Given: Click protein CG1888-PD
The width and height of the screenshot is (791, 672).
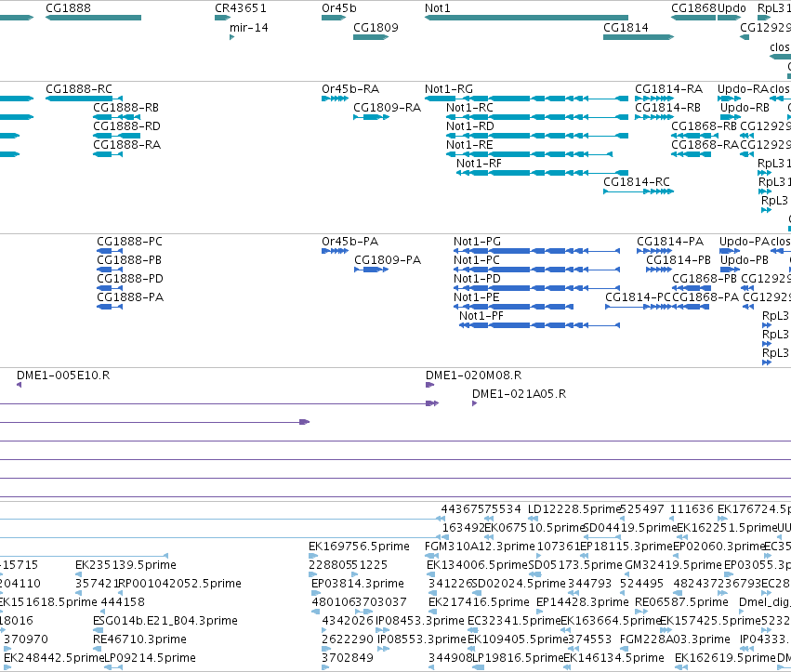Looking at the screenshot, I should [x=110, y=288].
